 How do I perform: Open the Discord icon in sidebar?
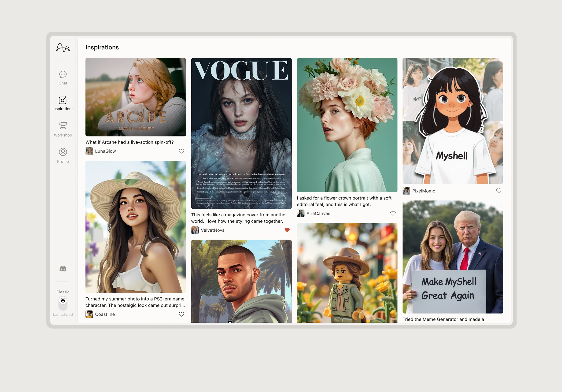click(63, 269)
